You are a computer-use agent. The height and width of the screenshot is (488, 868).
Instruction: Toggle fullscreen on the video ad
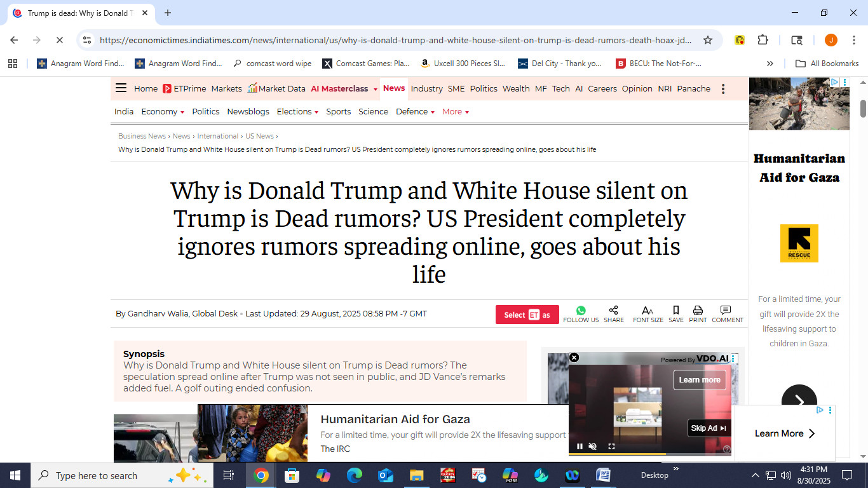pyautogui.click(x=611, y=446)
